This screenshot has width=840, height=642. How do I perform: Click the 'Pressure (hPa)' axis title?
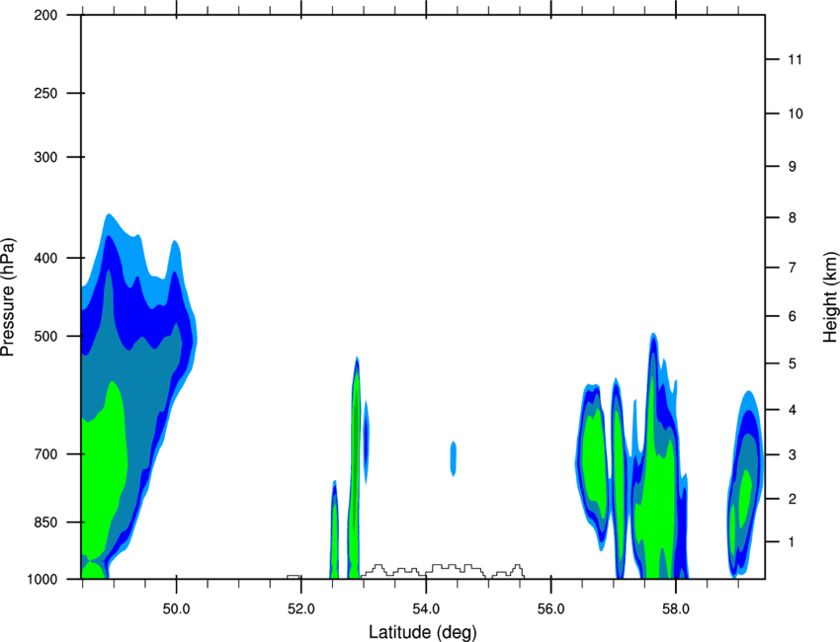(8, 297)
